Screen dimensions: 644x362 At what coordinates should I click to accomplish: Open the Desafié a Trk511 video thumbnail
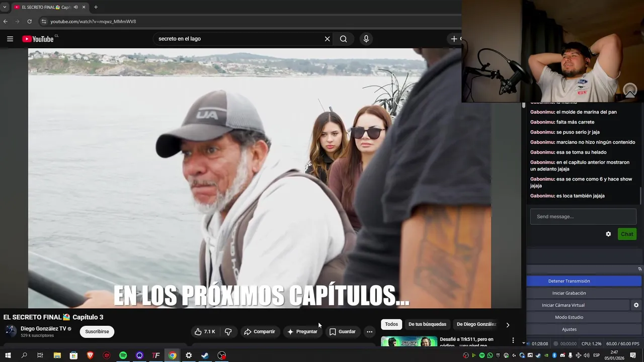409,341
